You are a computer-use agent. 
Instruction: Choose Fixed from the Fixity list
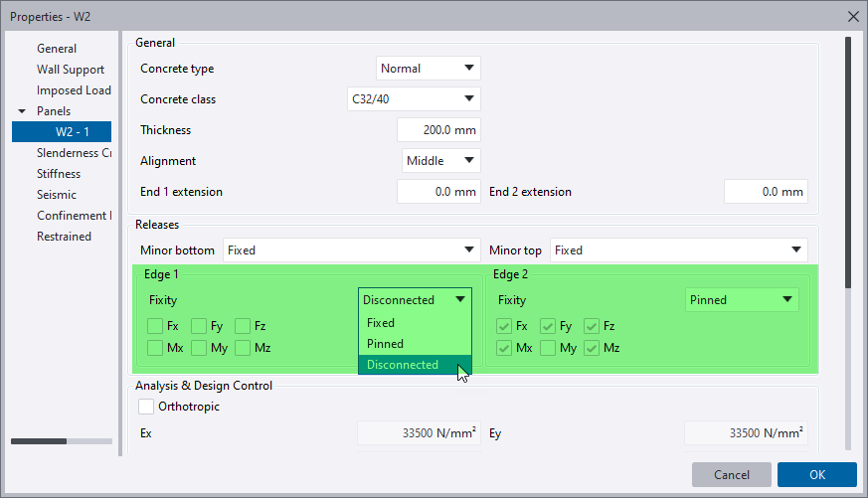pyautogui.click(x=381, y=323)
